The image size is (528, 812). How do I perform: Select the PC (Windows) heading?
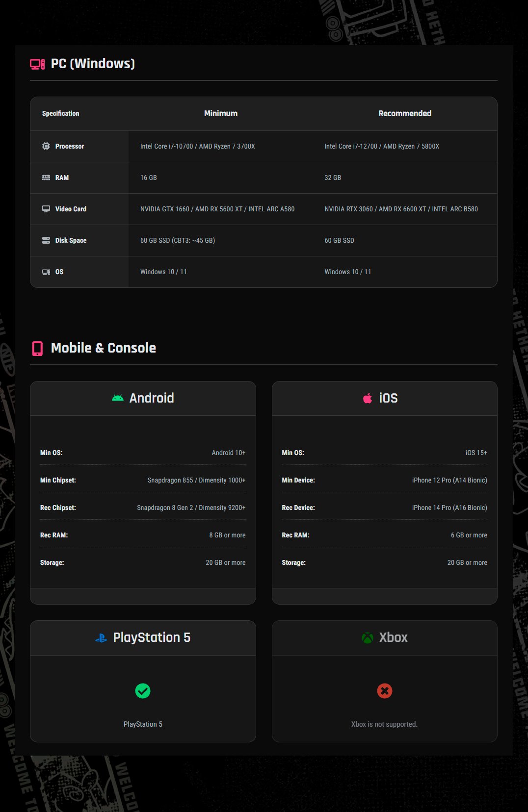click(x=93, y=64)
